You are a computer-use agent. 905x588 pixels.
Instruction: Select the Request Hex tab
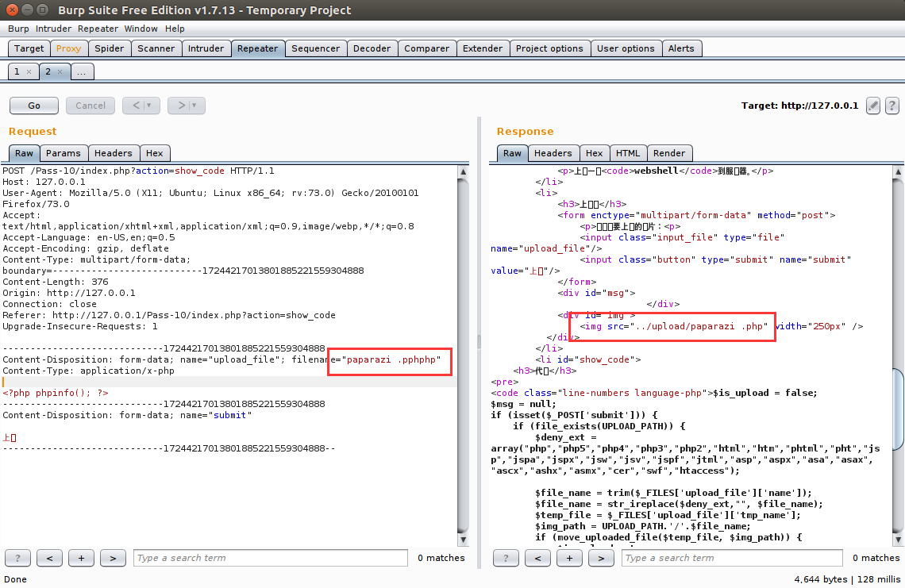[155, 153]
